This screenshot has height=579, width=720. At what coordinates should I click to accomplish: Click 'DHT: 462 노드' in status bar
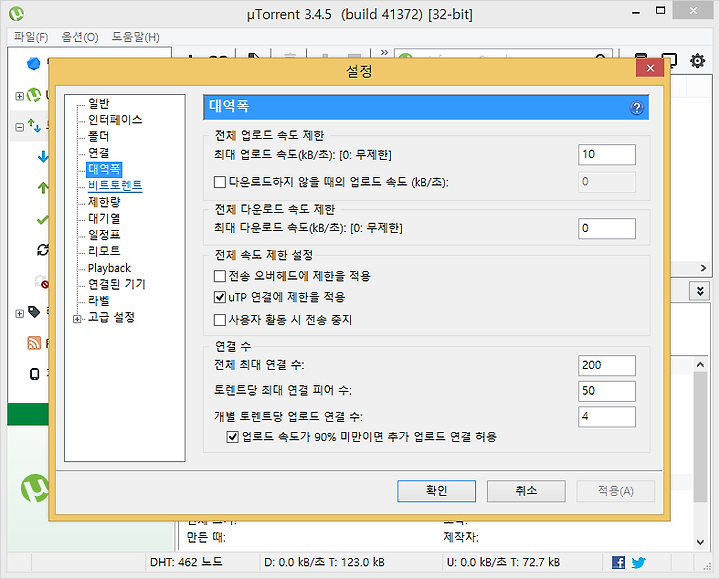186,562
